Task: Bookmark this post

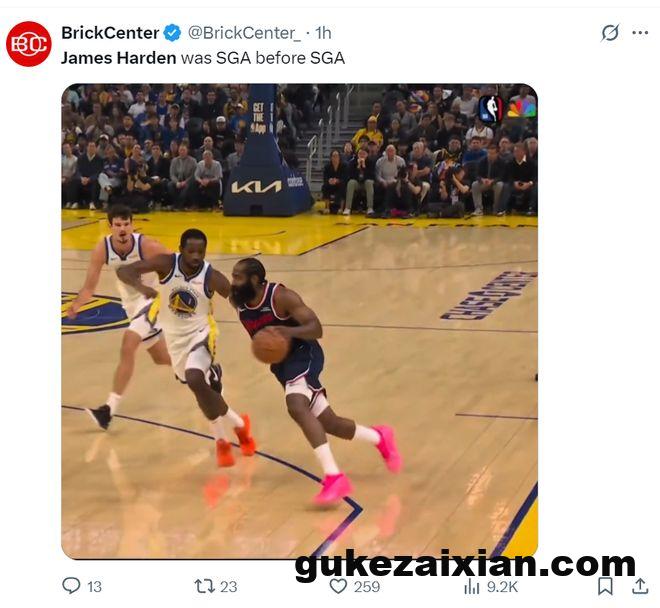Action: tap(605, 586)
